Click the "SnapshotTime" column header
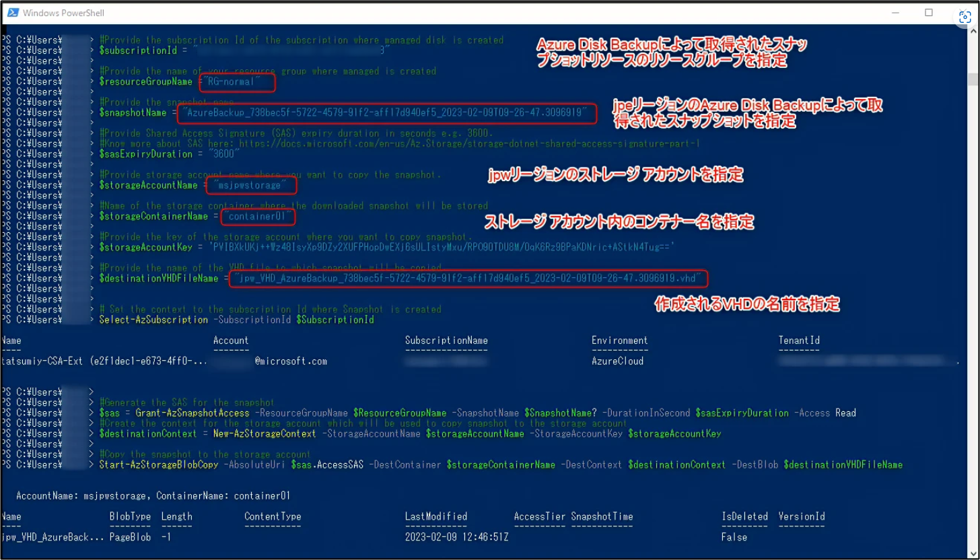This screenshot has height=560, width=980. click(x=602, y=516)
